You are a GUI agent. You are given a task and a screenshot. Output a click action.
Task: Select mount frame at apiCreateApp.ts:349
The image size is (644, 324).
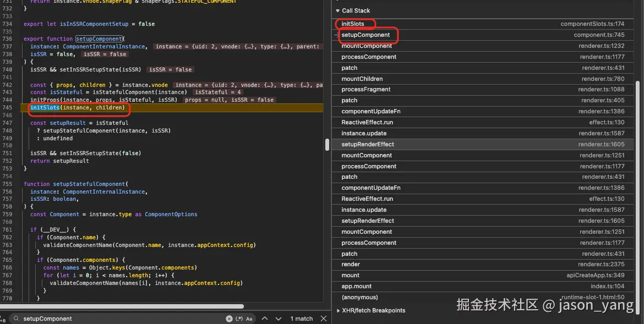click(x=483, y=275)
